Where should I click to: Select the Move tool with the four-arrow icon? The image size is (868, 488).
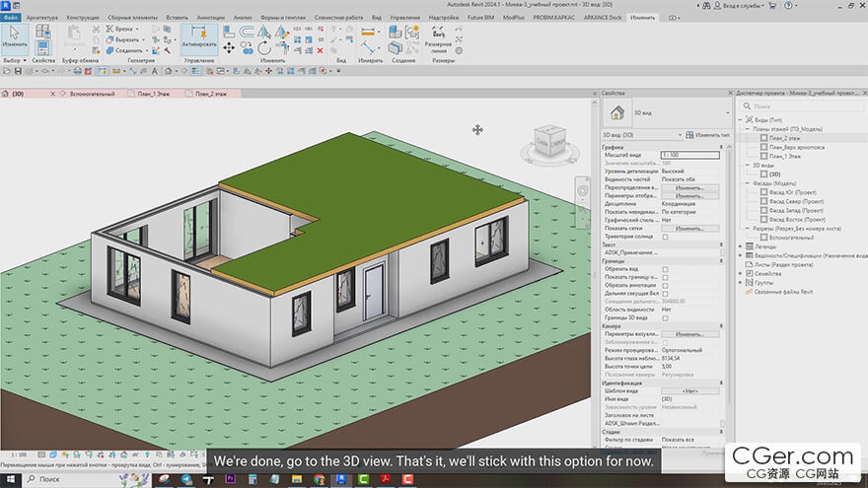point(229,47)
